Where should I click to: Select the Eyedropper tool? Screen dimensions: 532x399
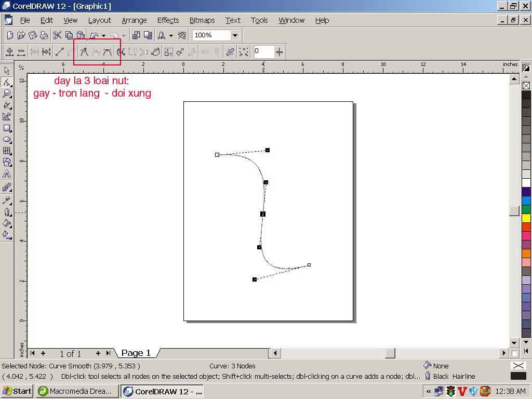[7, 200]
